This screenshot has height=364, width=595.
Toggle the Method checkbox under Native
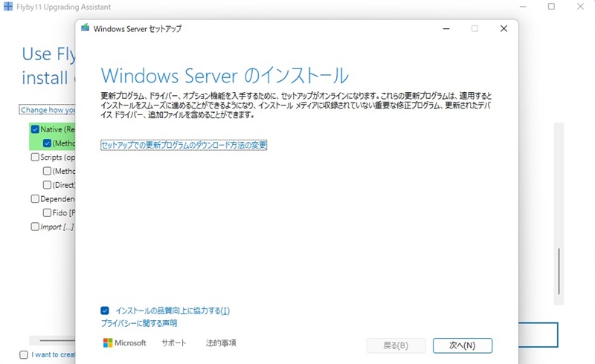47,143
